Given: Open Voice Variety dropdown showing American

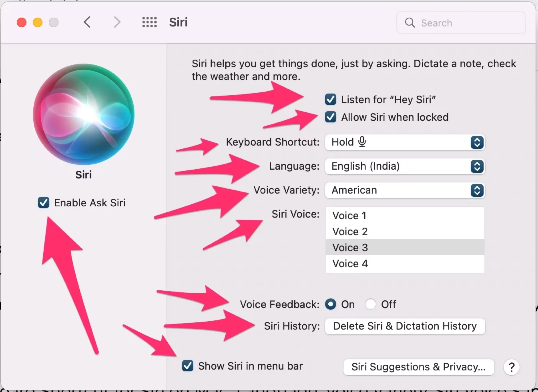Looking at the screenshot, I should point(405,190).
